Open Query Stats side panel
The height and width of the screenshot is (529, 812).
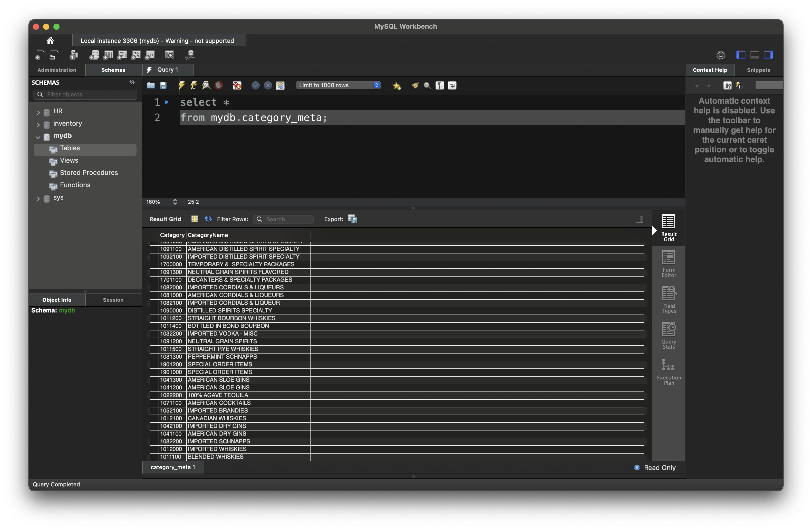668,335
